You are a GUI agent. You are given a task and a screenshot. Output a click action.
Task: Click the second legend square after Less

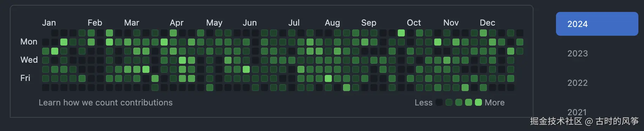click(x=449, y=102)
